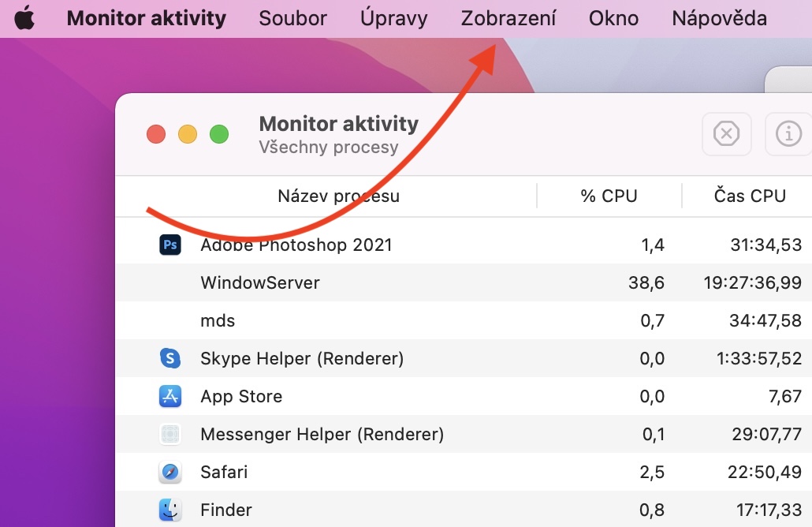The image size is (812, 527).
Task: Click the Adobe Photoshop app icon
Action: [x=169, y=245]
